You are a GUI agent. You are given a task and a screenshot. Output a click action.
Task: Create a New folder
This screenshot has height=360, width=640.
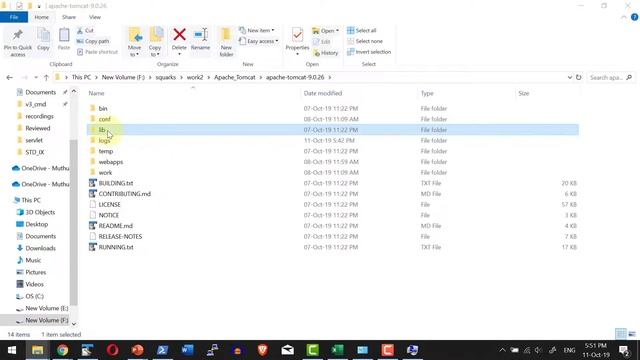[226, 42]
